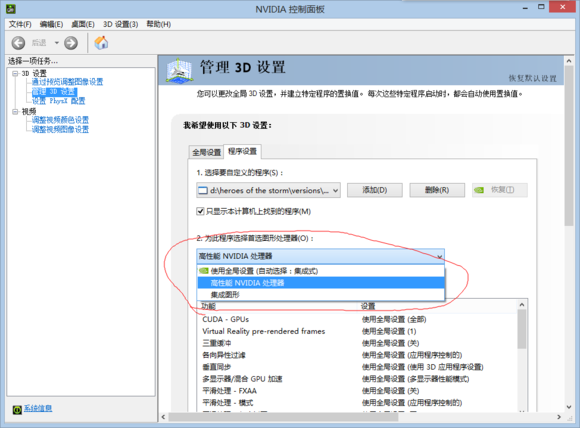Click the 系统信息 icon at bottom left
The height and width of the screenshot is (428, 580).
pyautogui.click(x=17, y=409)
